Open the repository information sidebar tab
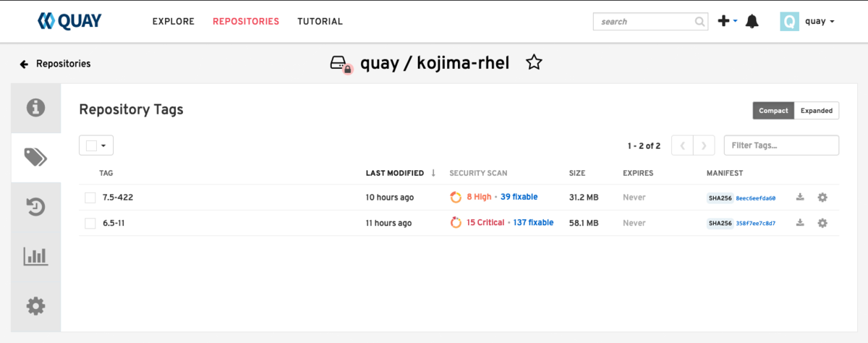 coord(35,108)
